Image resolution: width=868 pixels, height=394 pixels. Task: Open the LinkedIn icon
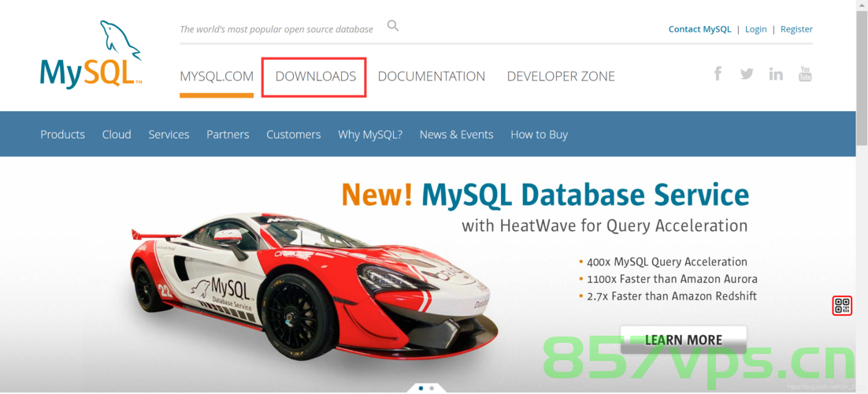tap(776, 74)
